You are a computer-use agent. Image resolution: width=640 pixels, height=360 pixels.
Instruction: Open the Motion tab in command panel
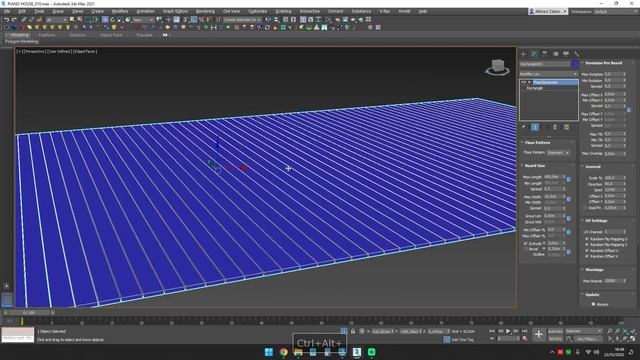(x=556, y=53)
